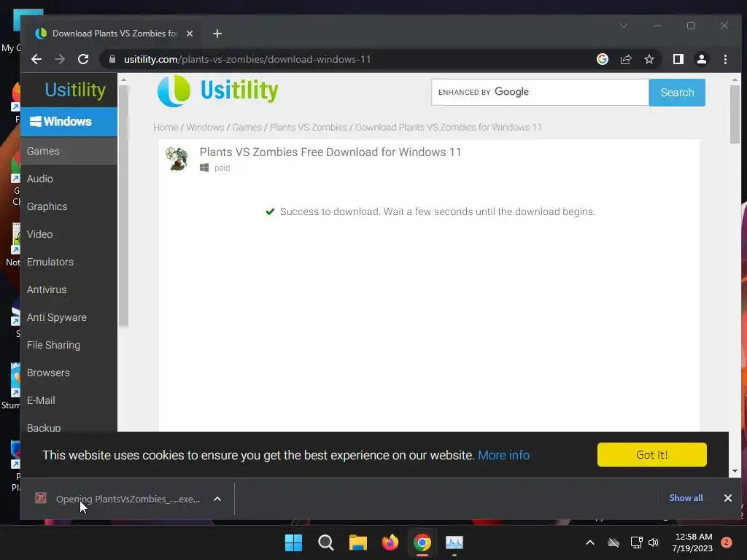
Task: Click the browser forward arrow
Action: pyautogui.click(x=60, y=59)
